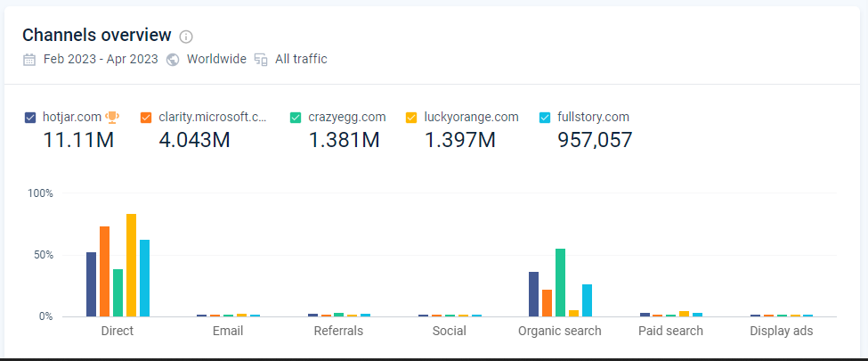Click the Feb 2023 - Apr 2023 date range
This screenshot has height=361, width=868.
101,60
